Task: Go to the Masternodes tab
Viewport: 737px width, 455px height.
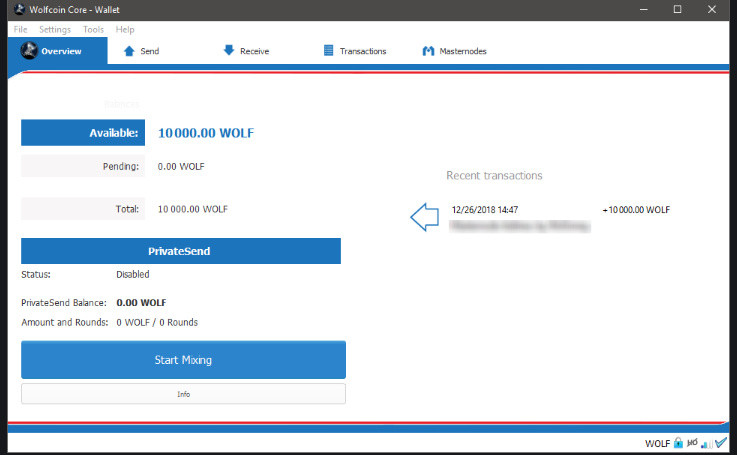Action: point(454,51)
